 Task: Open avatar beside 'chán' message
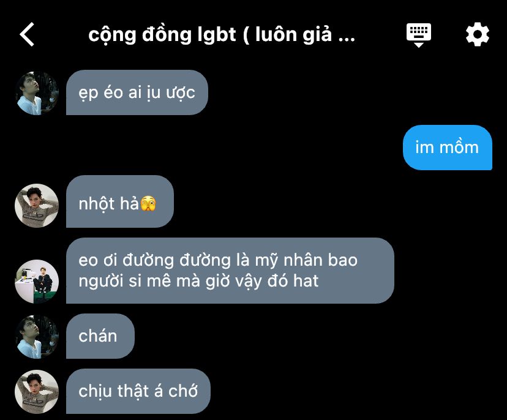pos(37,337)
